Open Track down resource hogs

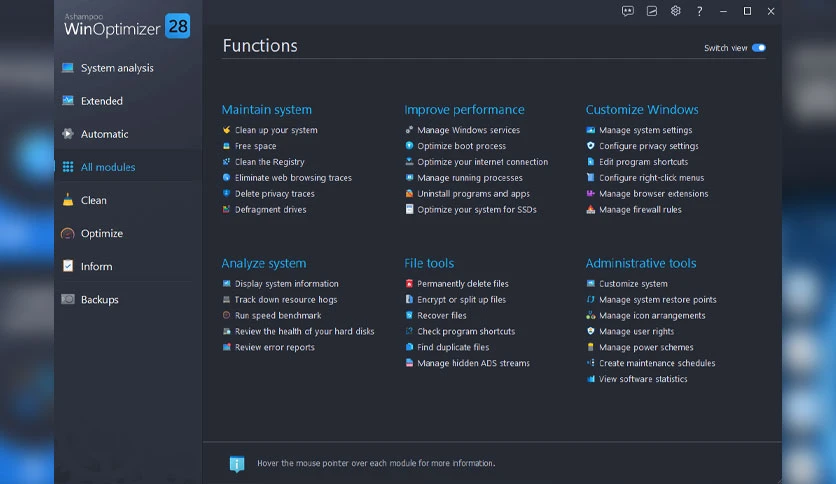[286, 300]
